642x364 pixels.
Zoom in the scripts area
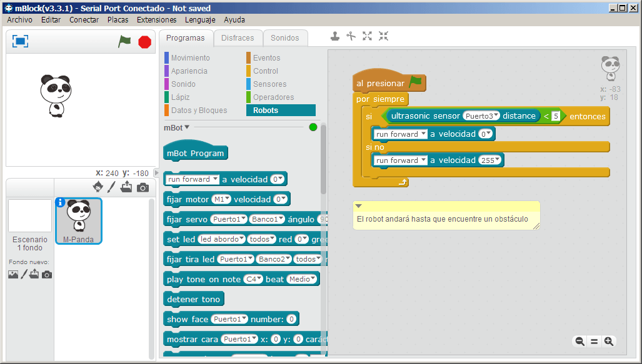609,341
